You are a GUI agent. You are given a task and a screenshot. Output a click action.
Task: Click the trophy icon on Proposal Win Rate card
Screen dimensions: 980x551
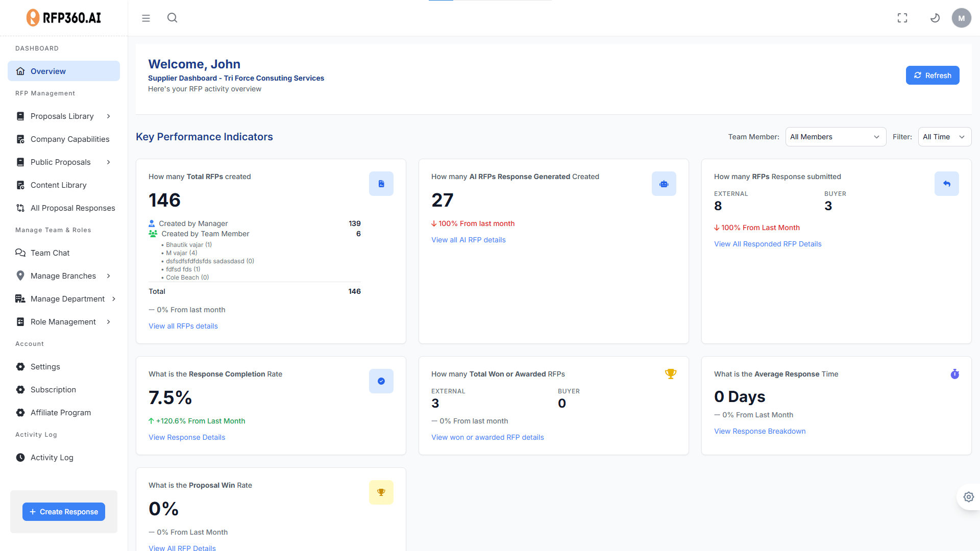[381, 492]
